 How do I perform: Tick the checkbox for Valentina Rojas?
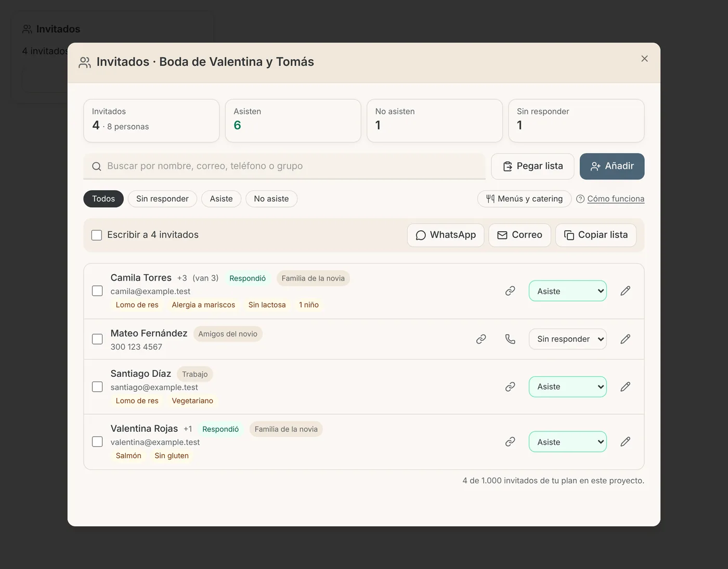coord(97,442)
